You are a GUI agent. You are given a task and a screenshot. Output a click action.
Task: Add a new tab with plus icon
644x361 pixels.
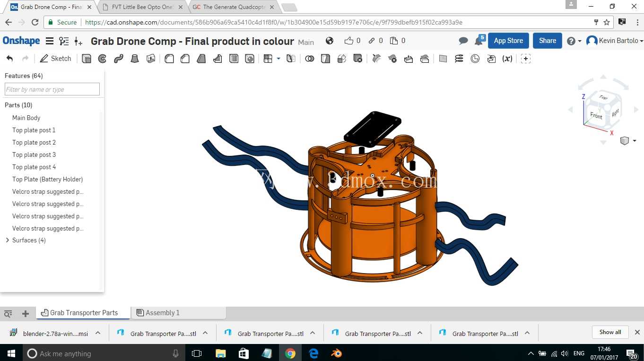coord(26,313)
